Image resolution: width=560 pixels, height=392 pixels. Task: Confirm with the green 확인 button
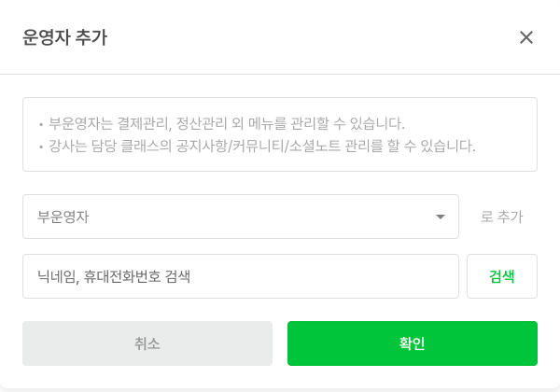412,343
